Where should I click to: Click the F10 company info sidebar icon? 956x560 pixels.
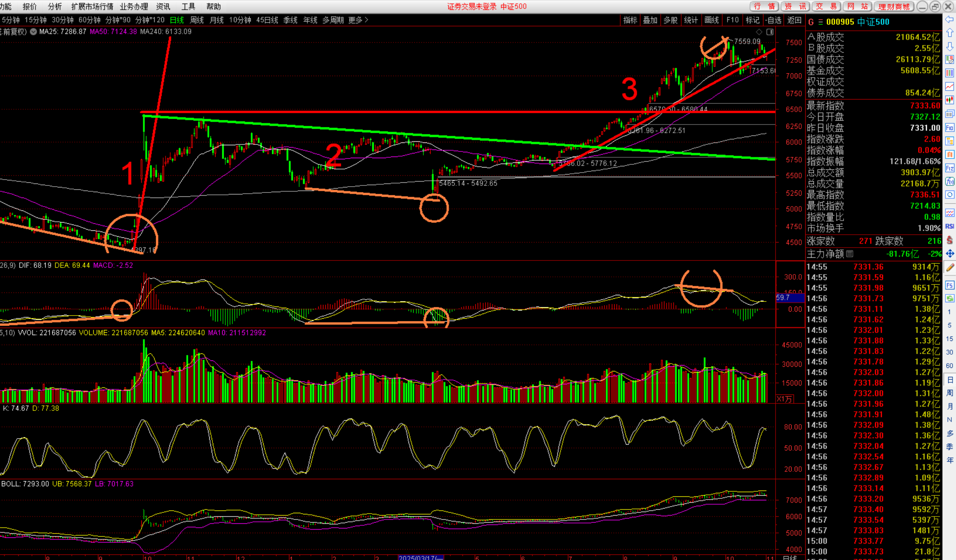949,128
